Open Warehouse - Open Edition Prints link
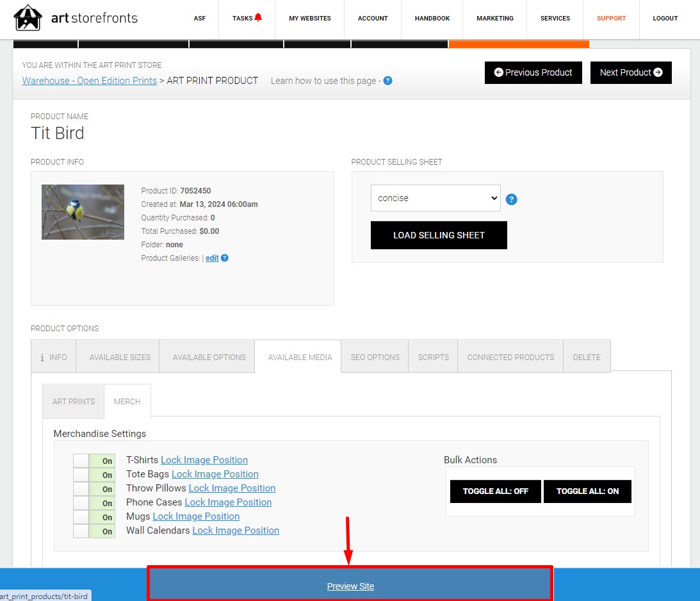 coord(89,81)
